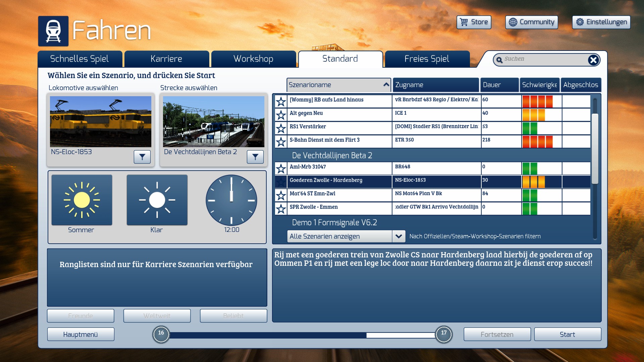644x362 pixels.
Task: Sort by the Dauer column header
Action: [x=499, y=85]
